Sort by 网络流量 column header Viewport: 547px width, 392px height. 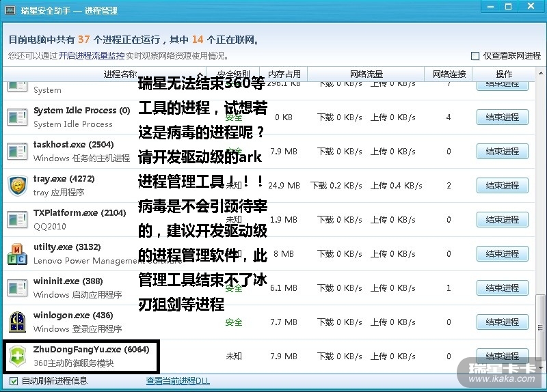[x=366, y=74]
